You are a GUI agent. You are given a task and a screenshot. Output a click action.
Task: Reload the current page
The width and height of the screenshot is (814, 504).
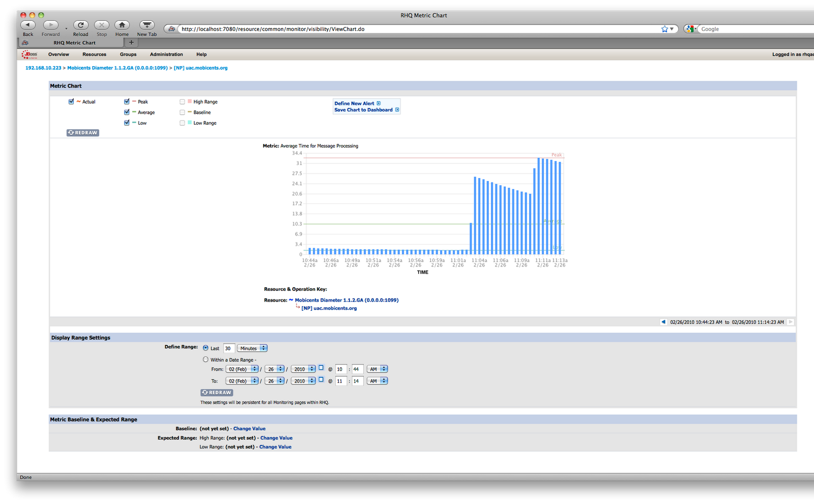click(x=80, y=25)
